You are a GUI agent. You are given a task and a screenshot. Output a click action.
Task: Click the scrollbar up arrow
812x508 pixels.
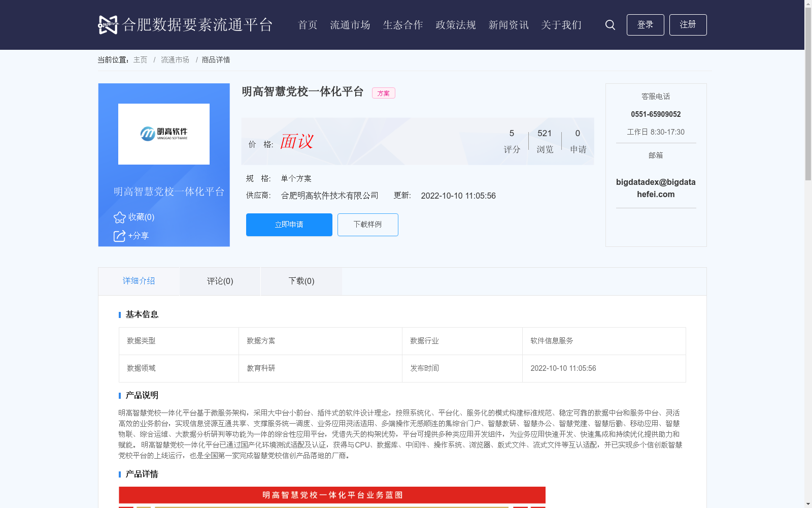[808, 4]
